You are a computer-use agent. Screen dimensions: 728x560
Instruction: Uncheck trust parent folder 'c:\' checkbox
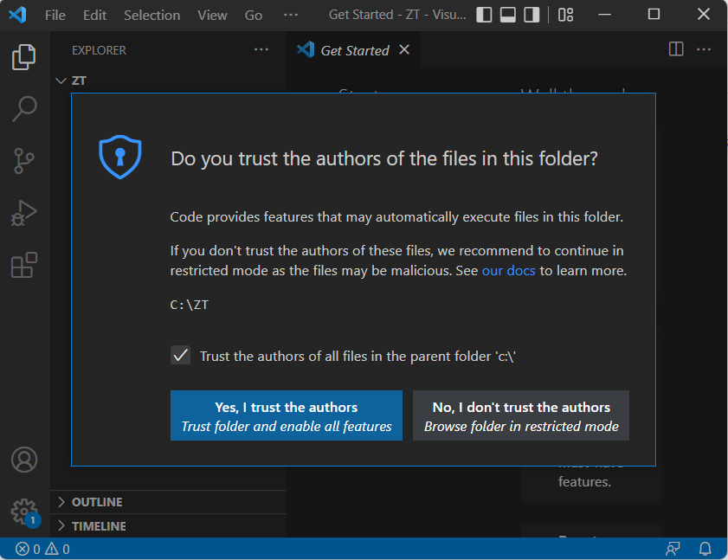(181, 356)
